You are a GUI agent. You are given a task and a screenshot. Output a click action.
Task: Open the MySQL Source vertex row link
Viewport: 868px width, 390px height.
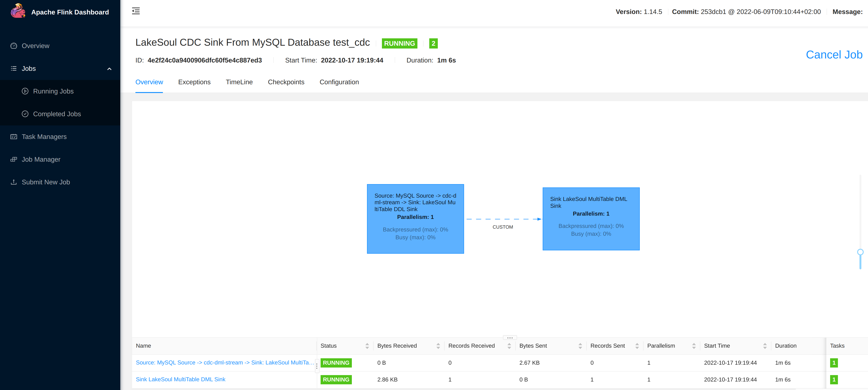(x=225, y=362)
